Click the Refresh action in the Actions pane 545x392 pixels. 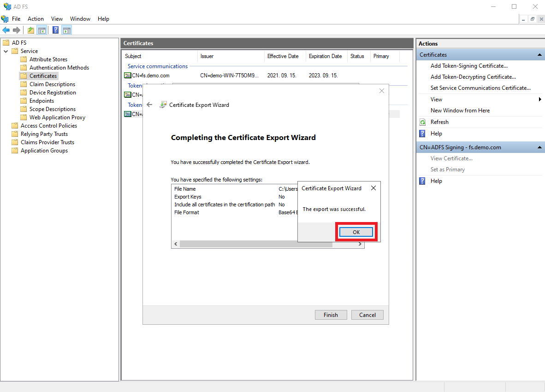tap(439, 122)
